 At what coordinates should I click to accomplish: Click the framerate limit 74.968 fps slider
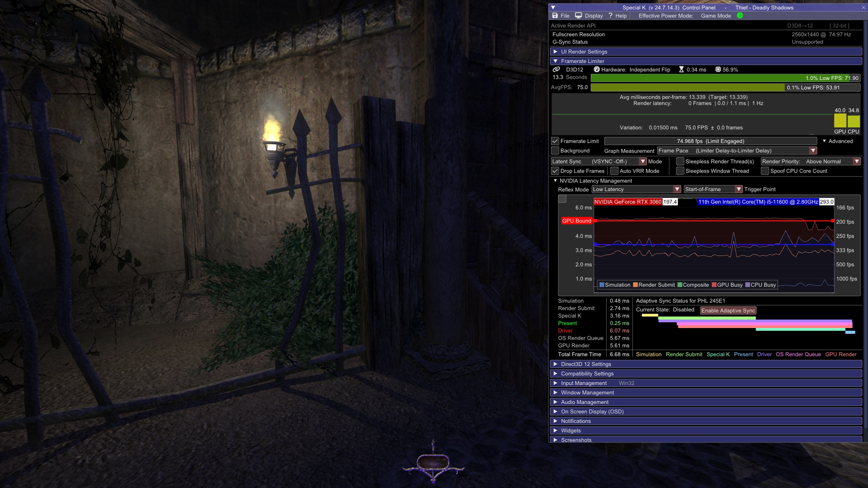(x=710, y=141)
